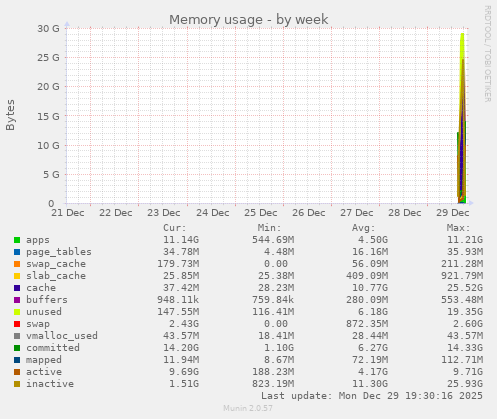Viewport: 497px width, 419px height.
Task: Click the active current value 9.69G
Action: click(184, 372)
